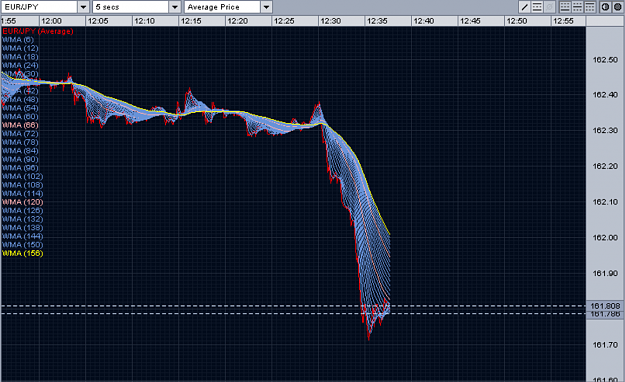This screenshot has width=625, height=382.
Task: Select the WMA (144) legend entry
Action: pyautogui.click(x=22, y=236)
